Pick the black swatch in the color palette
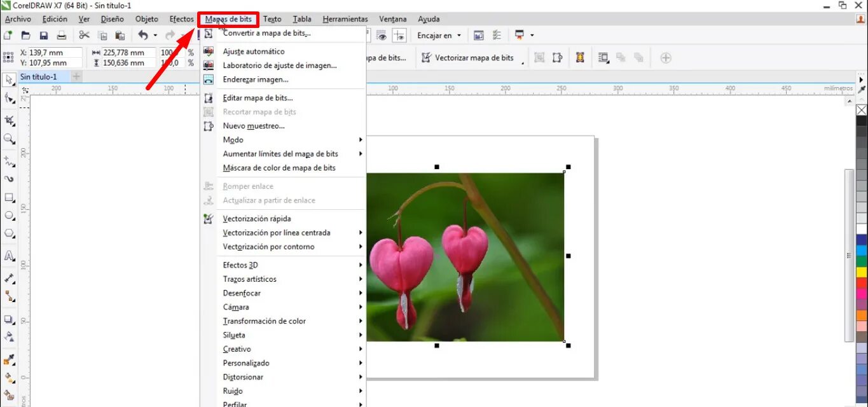 (862, 121)
